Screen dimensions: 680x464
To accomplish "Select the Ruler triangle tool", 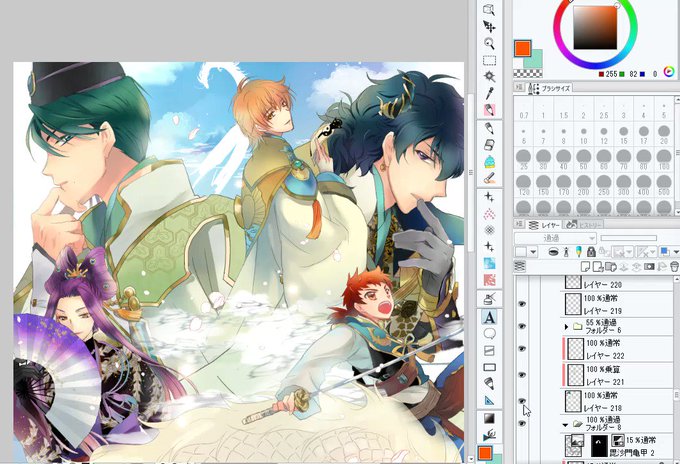I will (489, 400).
